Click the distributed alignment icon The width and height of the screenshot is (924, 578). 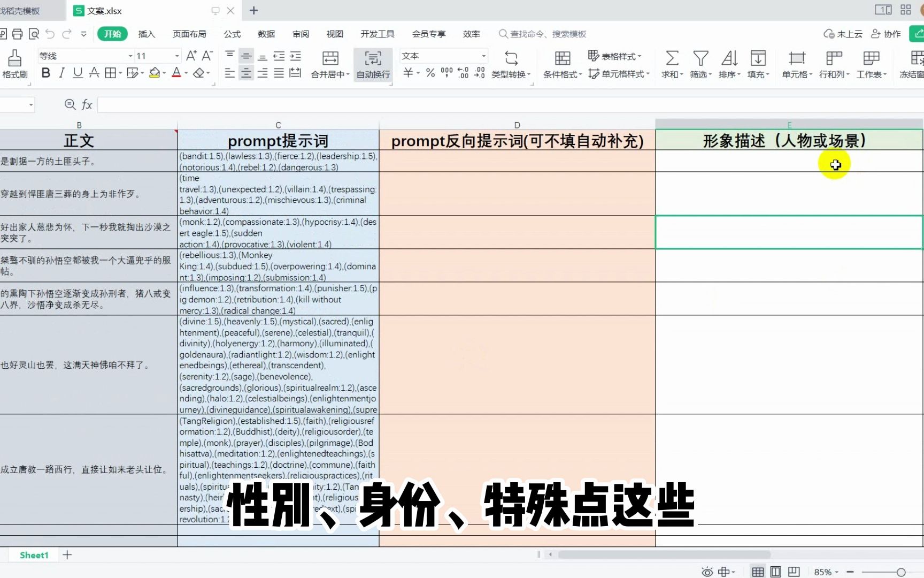pyautogui.click(x=296, y=73)
